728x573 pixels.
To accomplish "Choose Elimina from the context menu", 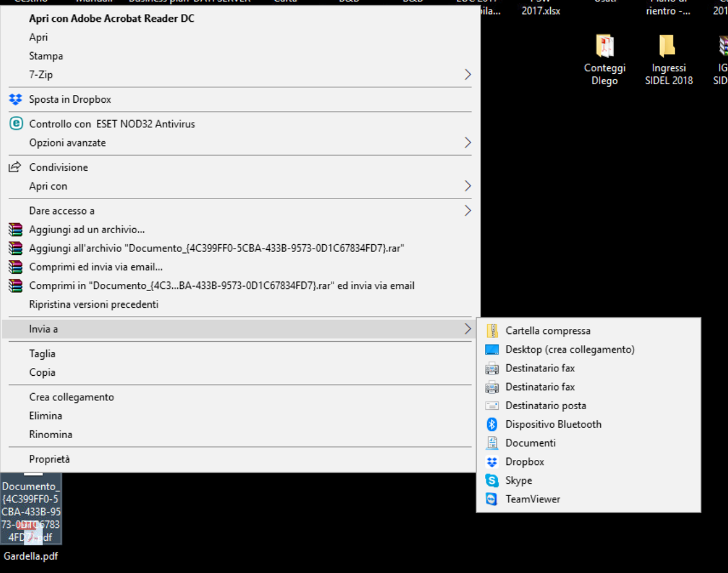I will coord(240,416).
